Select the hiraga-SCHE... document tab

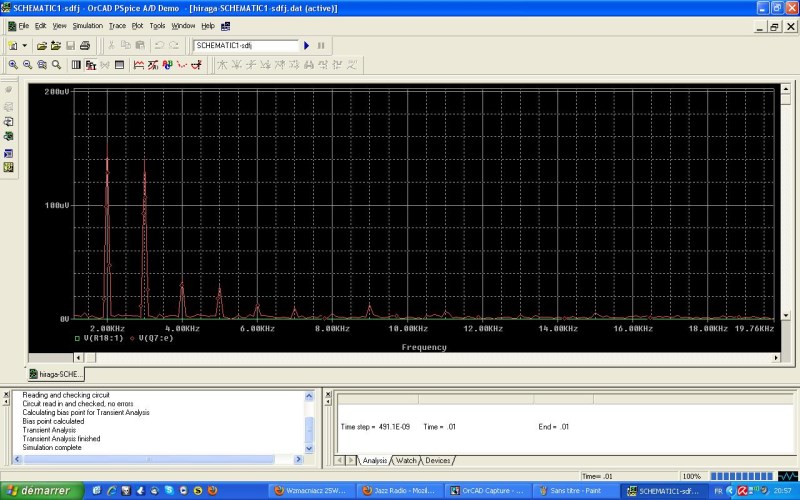click(x=56, y=374)
